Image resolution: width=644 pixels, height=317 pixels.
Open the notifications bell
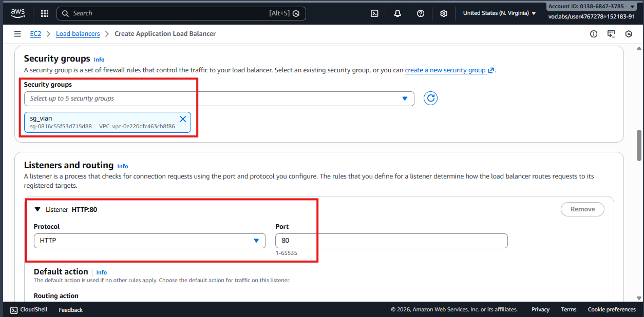[397, 13]
